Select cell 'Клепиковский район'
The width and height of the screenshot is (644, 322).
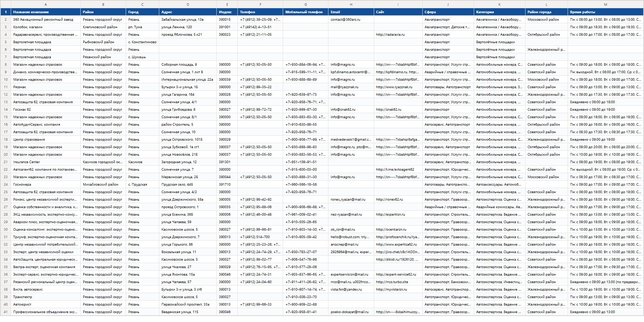click(103, 27)
